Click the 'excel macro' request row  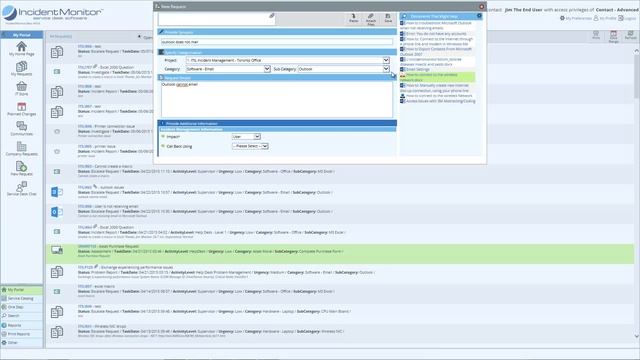[340, 291]
